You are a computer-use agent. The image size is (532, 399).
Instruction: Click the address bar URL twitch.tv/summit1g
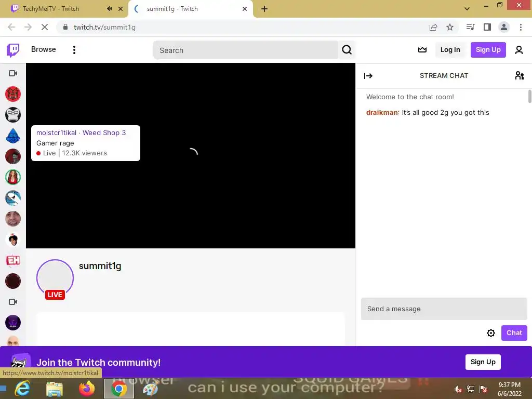pos(104,27)
